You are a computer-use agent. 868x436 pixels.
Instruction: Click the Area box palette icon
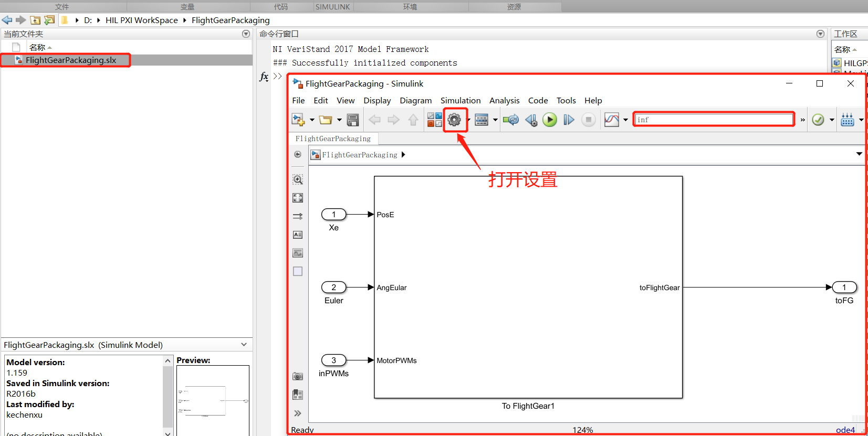tap(298, 271)
